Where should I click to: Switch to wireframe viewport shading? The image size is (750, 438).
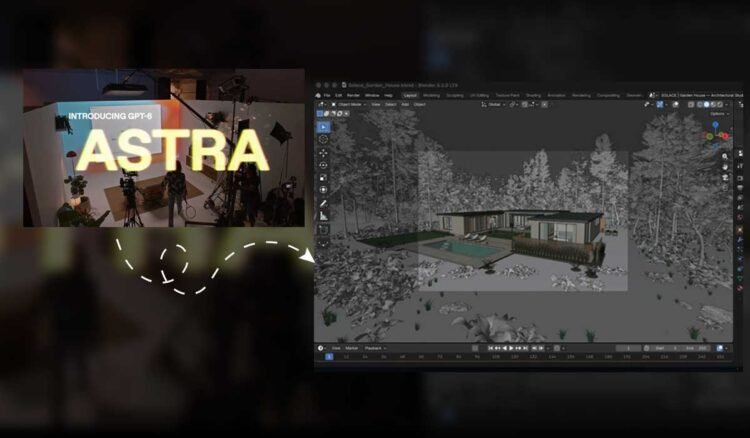(700, 104)
